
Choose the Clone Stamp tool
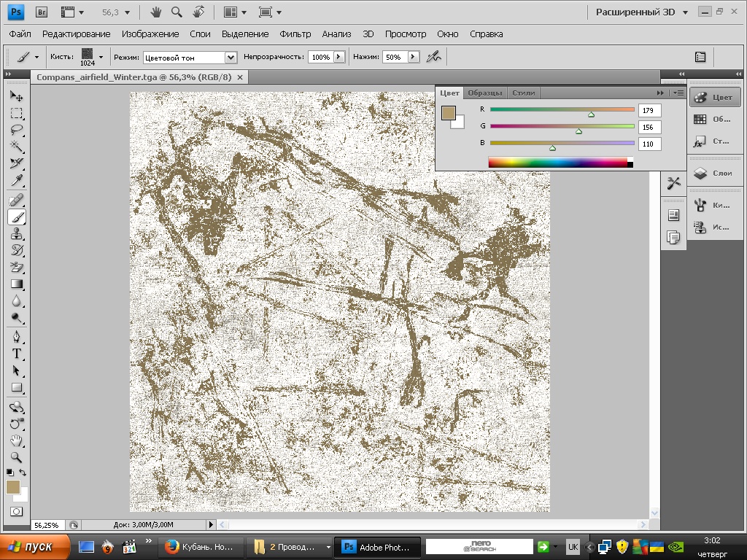point(17,234)
